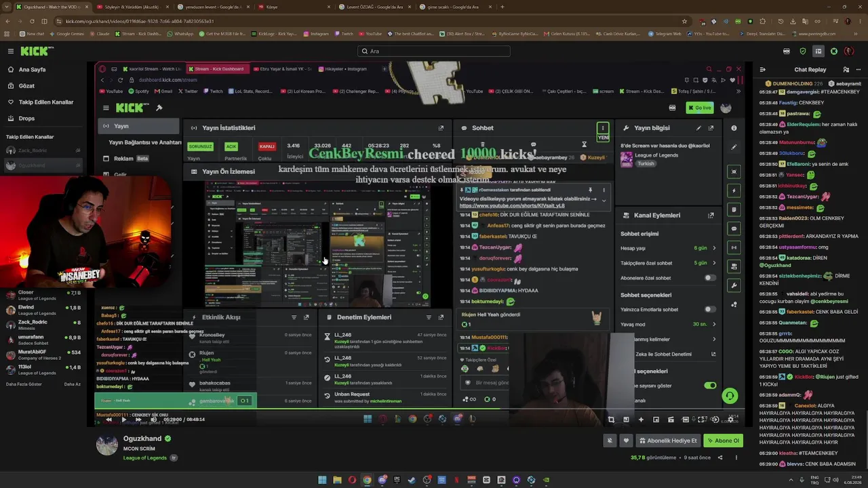Toggle follow with the heart button below the video

click(x=626, y=441)
